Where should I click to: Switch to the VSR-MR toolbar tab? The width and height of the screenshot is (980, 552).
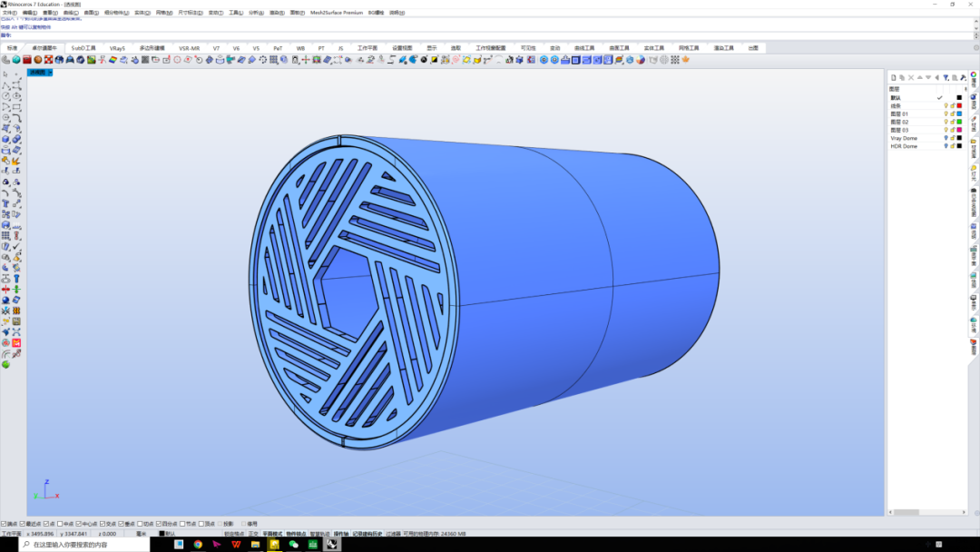click(190, 48)
